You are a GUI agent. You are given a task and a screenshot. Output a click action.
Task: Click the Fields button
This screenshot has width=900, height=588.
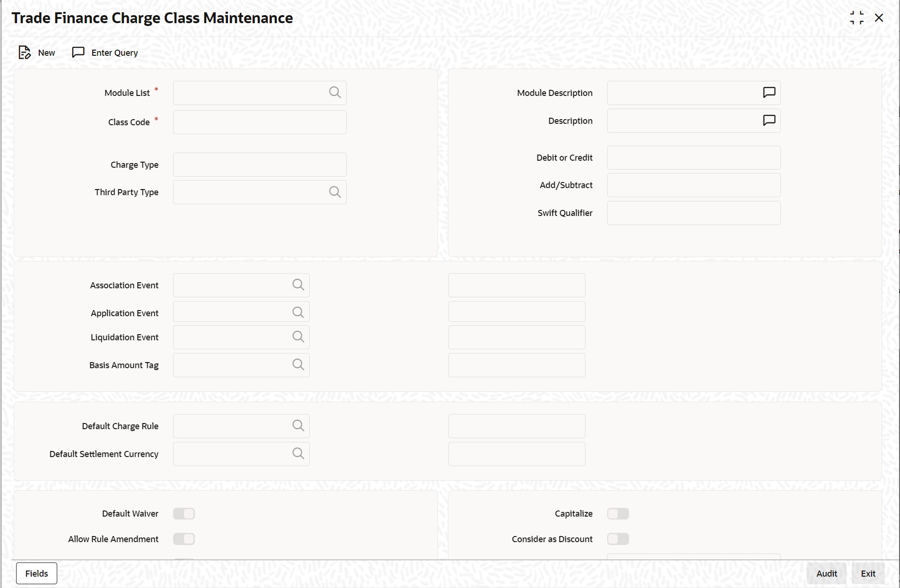pos(36,573)
